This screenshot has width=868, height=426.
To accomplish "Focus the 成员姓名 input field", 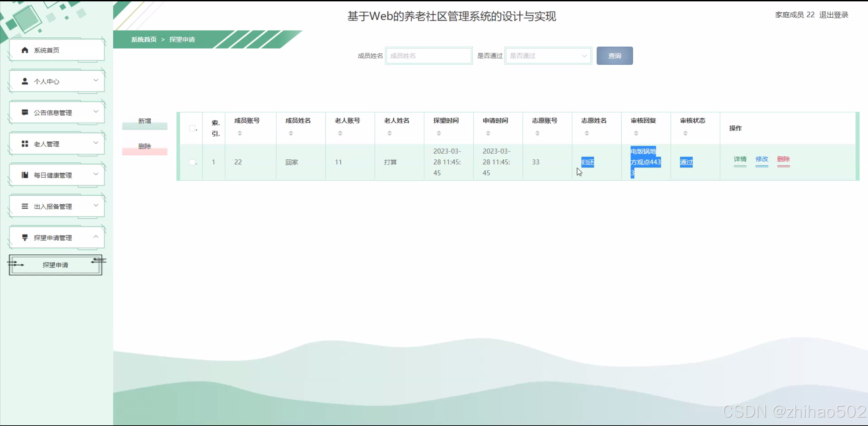I will [x=429, y=56].
